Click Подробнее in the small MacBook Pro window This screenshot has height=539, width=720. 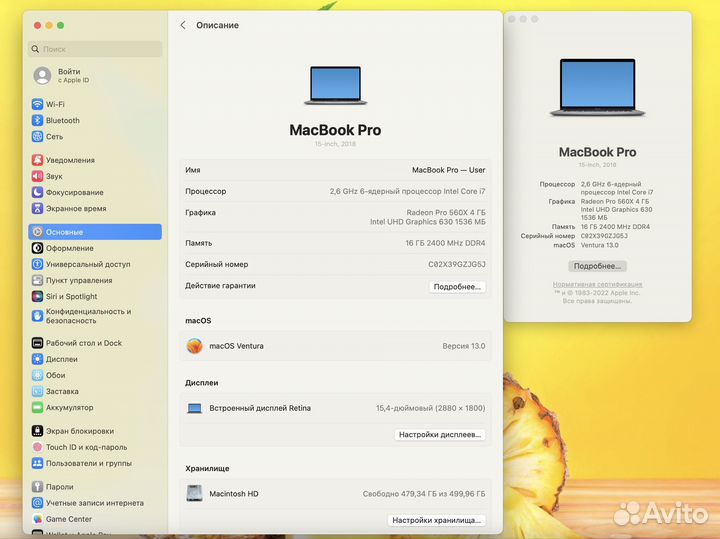pos(597,266)
